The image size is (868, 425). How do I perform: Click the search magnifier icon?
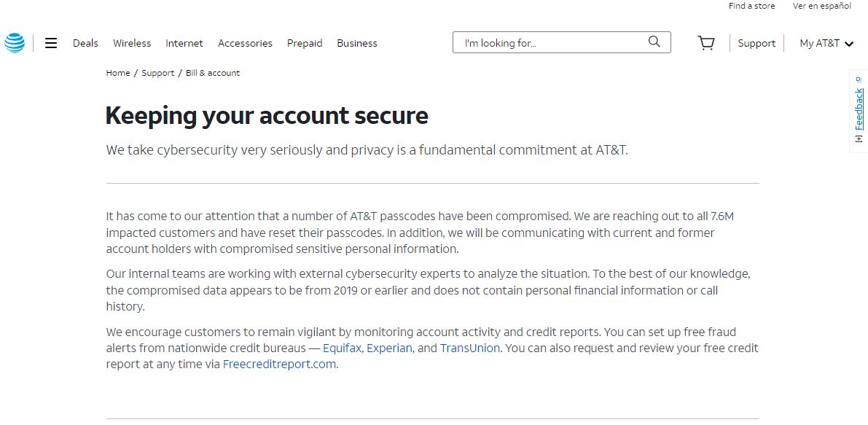[x=654, y=42]
